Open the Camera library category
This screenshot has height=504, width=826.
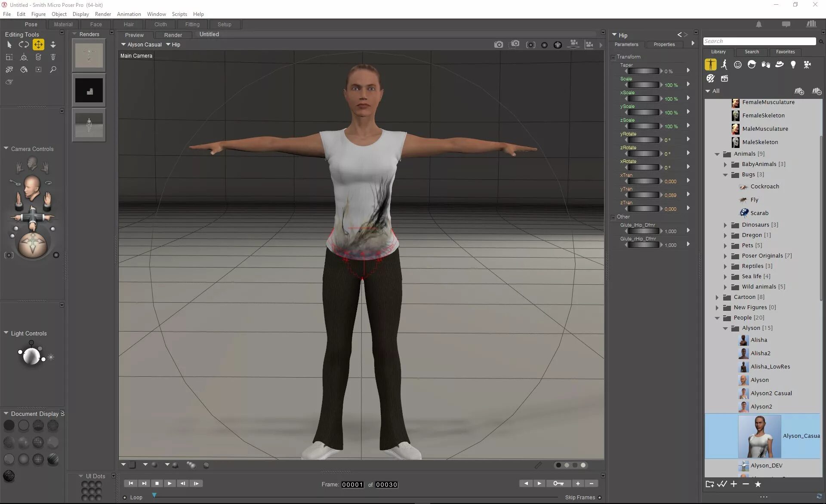(x=807, y=64)
